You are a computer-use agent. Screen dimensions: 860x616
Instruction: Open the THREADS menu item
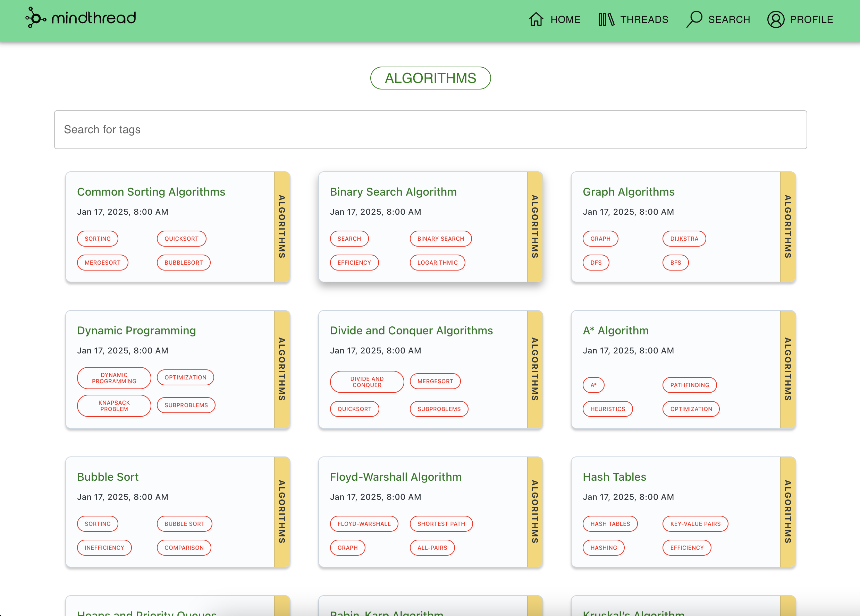pos(644,19)
